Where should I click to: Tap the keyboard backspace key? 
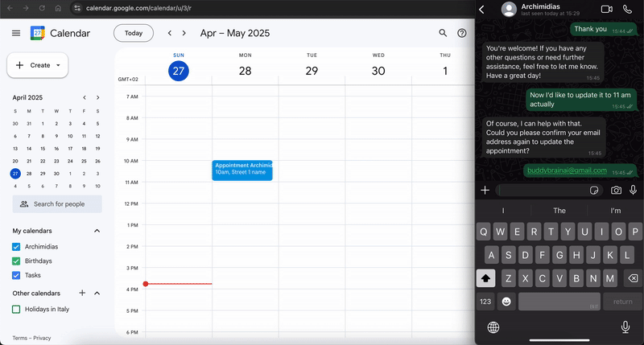click(633, 278)
